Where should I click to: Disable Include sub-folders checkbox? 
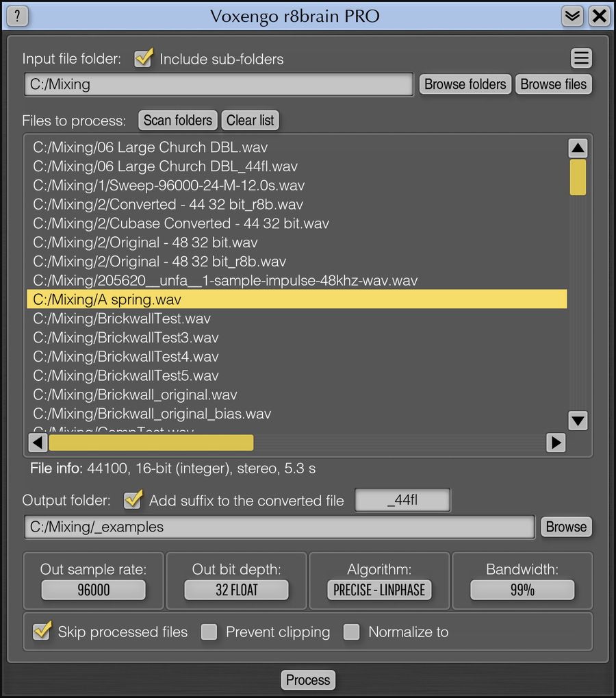144,58
